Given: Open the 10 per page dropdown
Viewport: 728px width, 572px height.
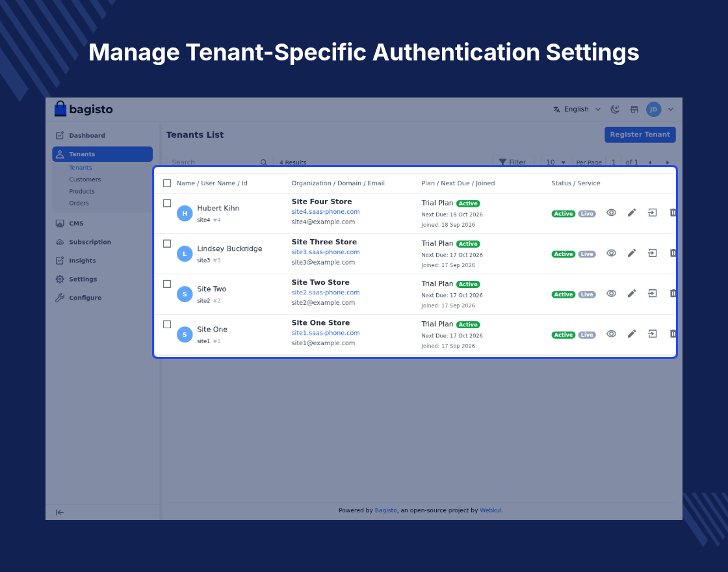Looking at the screenshot, I should pyautogui.click(x=556, y=162).
